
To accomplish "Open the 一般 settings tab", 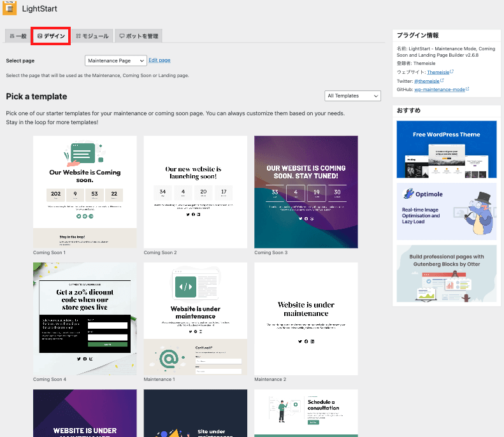I will (18, 36).
